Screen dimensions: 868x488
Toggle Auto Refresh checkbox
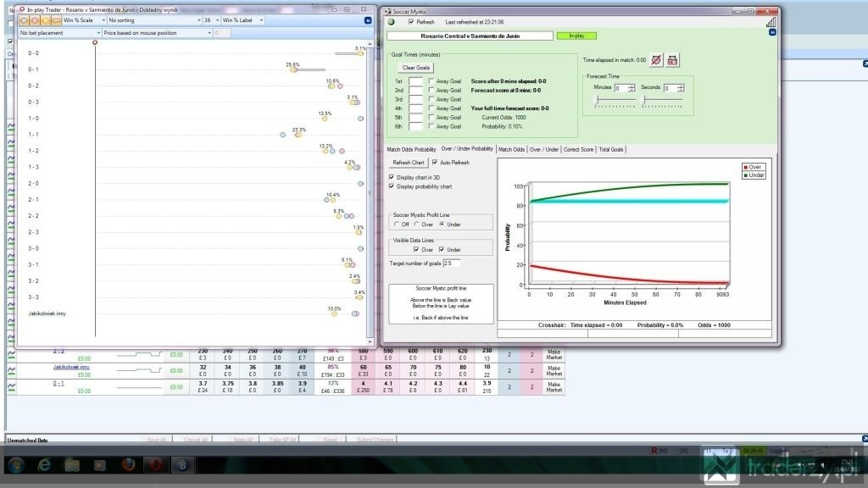[435, 163]
